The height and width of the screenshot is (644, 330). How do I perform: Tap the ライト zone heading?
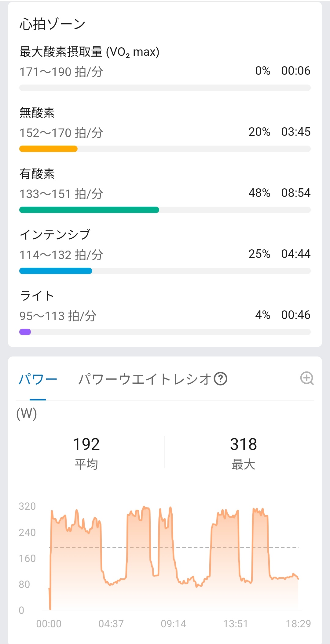37,295
